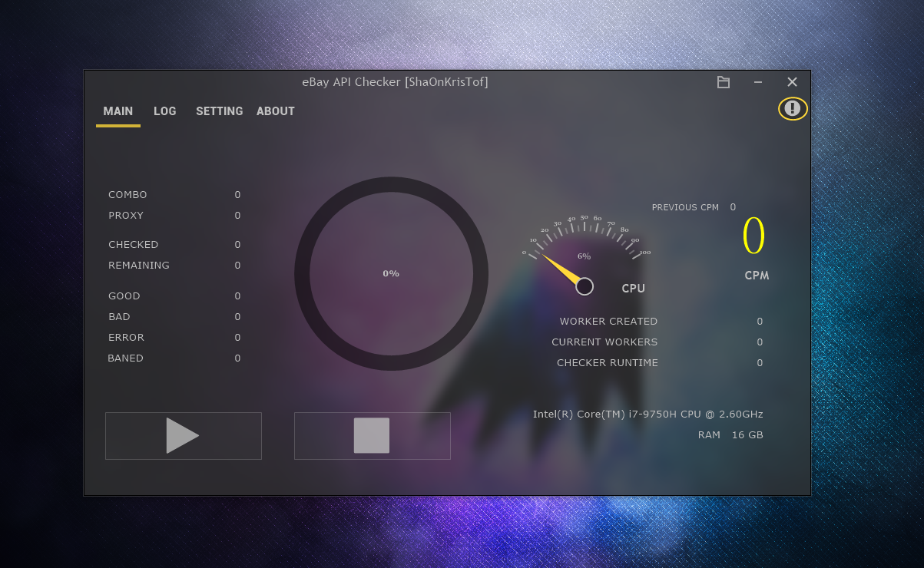The width and height of the screenshot is (924, 568).
Task: Click the BAD results label
Action: coord(119,317)
